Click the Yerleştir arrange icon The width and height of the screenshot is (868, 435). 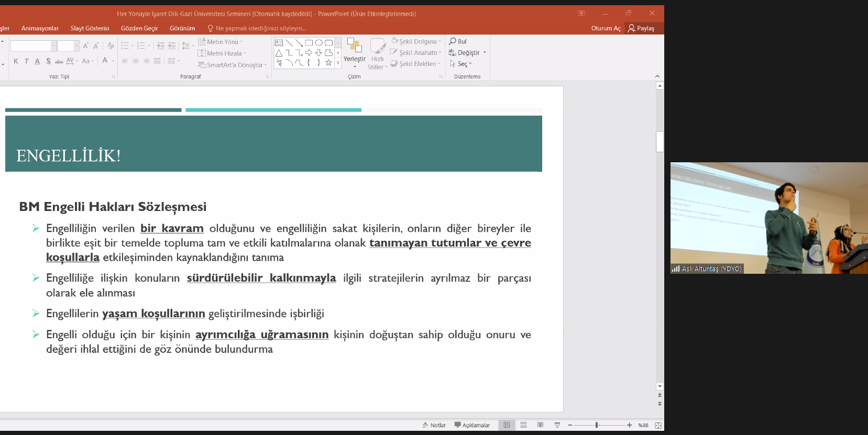tap(355, 47)
